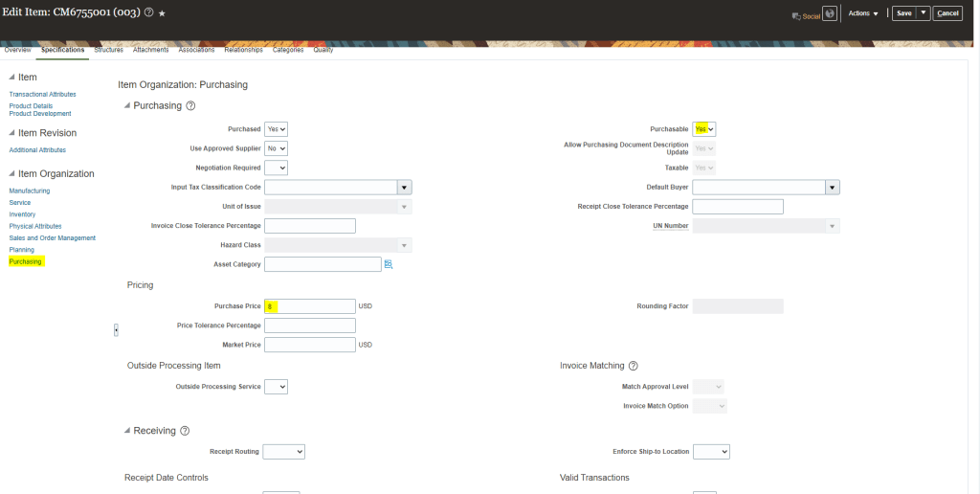Click the Cancel button

(947, 13)
